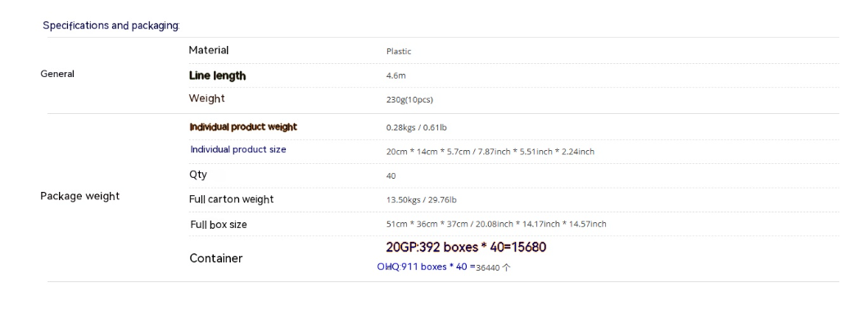The image size is (868, 319).
Task: Select the '230g(10pcs)' weight value
Action: tap(409, 100)
